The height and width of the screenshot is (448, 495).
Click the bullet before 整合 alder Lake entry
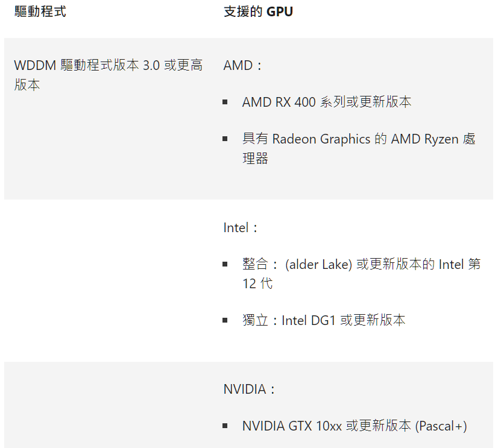click(x=225, y=264)
